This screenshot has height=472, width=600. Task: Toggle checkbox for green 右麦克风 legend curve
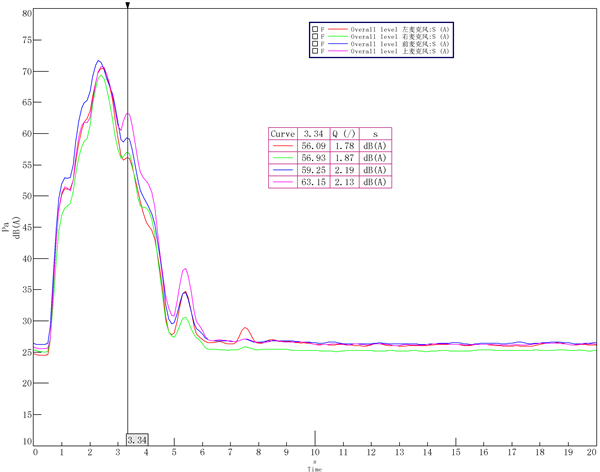(314, 38)
